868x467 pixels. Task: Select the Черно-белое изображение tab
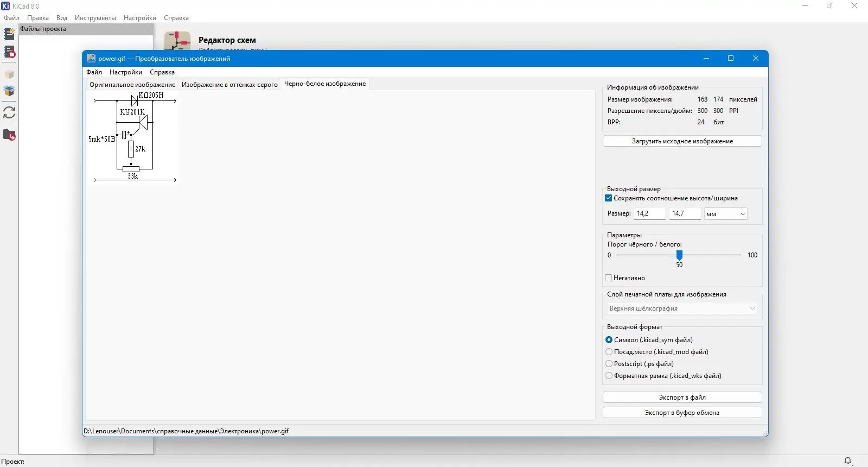click(x=325, y=84)
